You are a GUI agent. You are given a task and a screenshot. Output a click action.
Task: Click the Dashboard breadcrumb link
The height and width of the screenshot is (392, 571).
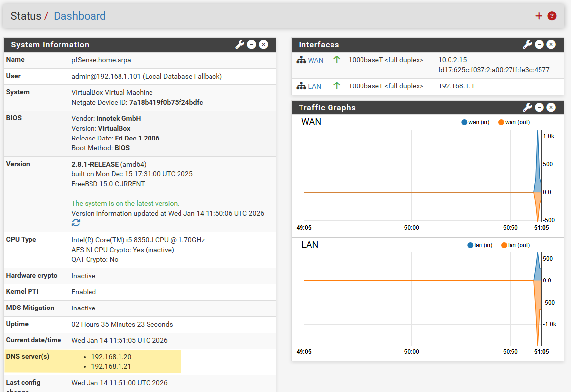pos(80,16)
